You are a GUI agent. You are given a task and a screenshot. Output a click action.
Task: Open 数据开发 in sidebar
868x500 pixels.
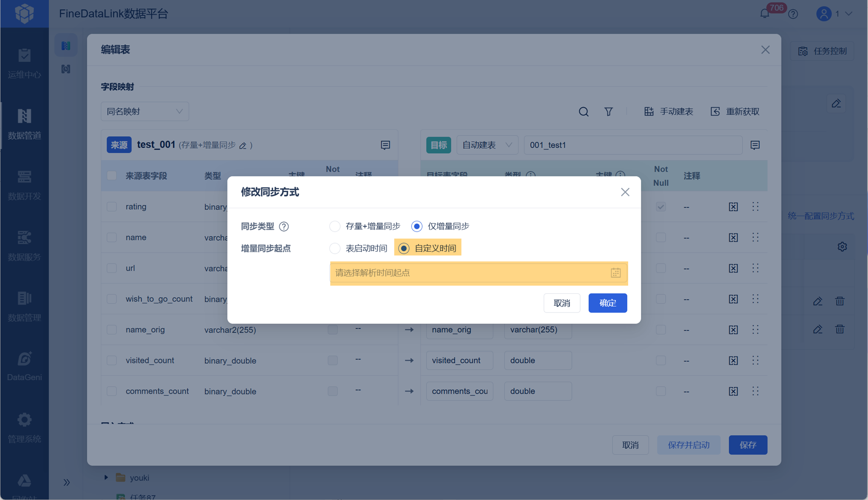click(24, 185)
